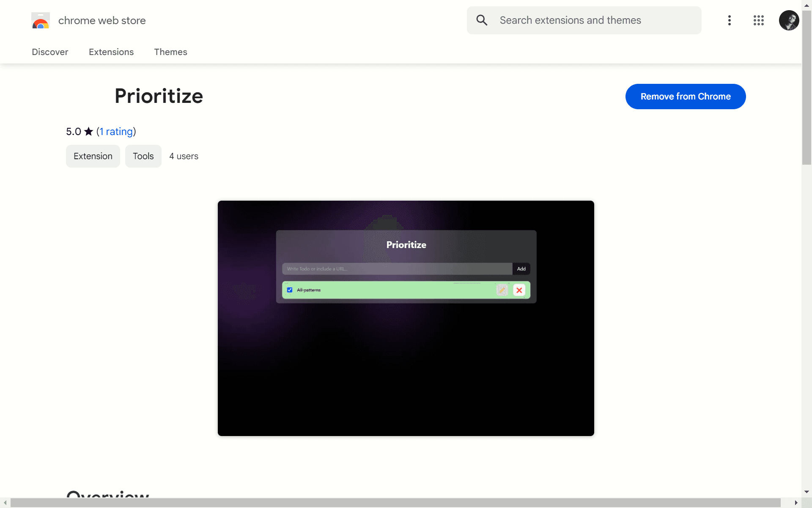Open the account profile avatar
The height and width of the screenshot is (508, 812).
click(x=789, y=20)
